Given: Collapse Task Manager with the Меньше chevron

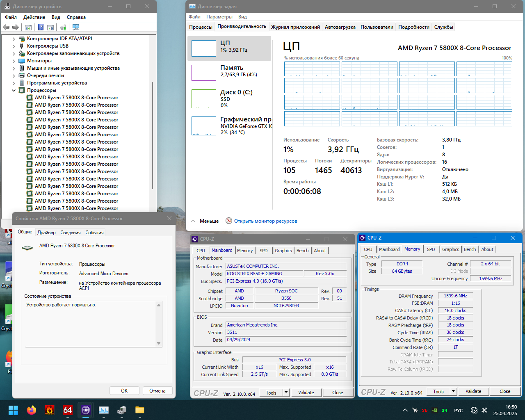Looking at the screenshot, I should (193, 221).
